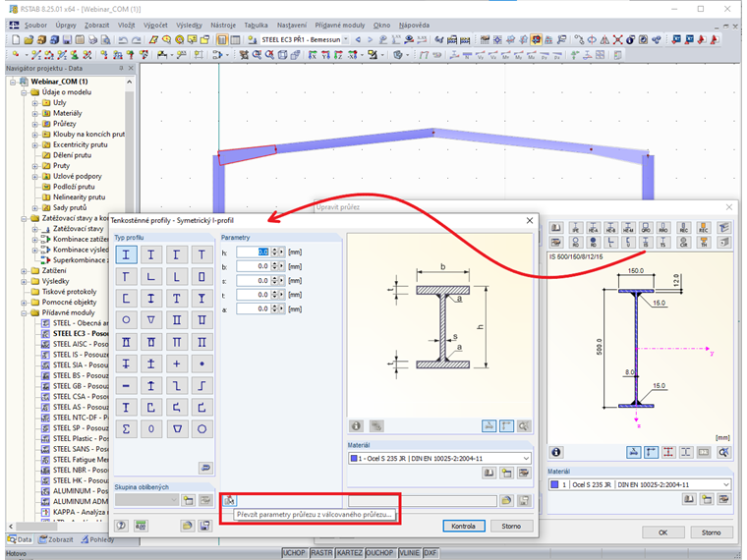Open the Skupina oblíbených dropdown
The height and width of the screenshot is (560, 747).
(x=146, y=500)
